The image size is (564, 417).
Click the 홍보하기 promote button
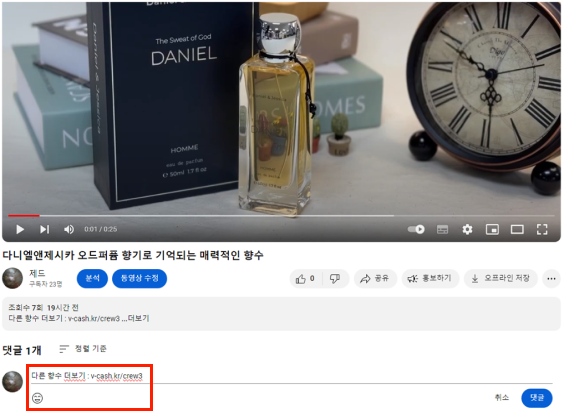pos(430,278)
